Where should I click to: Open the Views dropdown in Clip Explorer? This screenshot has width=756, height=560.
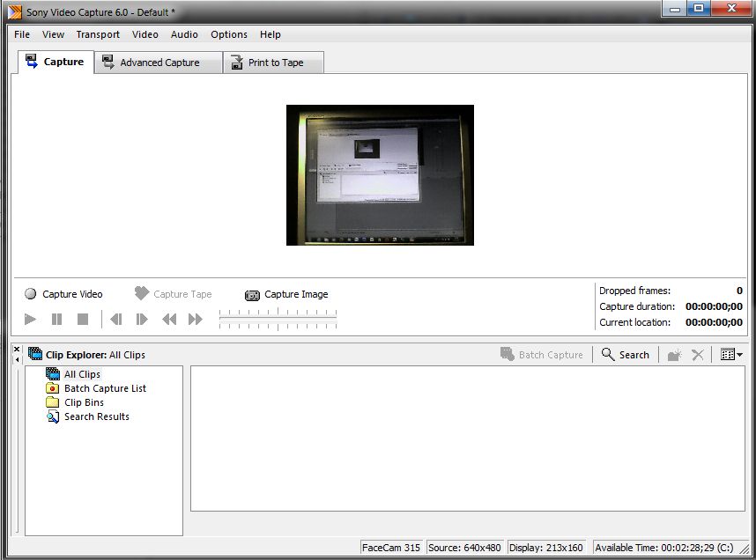[731, 355]
